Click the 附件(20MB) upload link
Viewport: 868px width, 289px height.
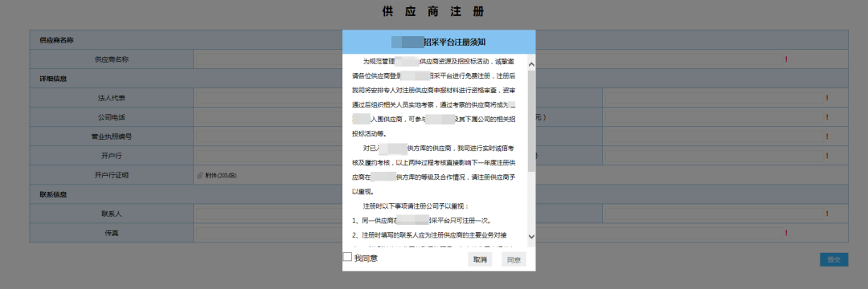221,176
